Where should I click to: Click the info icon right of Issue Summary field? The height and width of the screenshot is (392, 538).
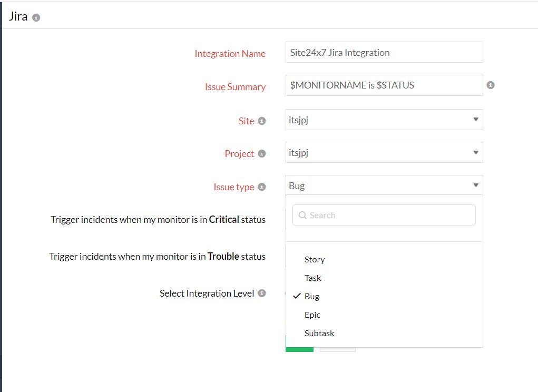pyautogui.click(x=491, y=85)
